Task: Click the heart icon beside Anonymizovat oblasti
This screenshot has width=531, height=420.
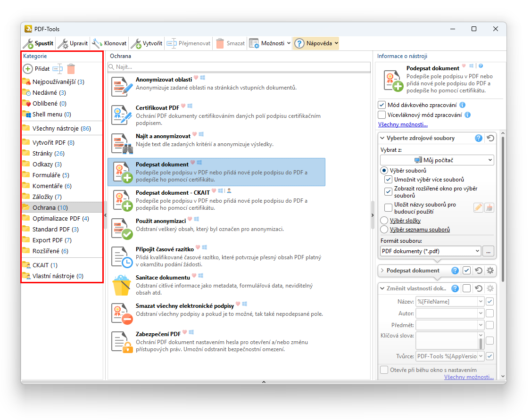Action: point(196,78)
